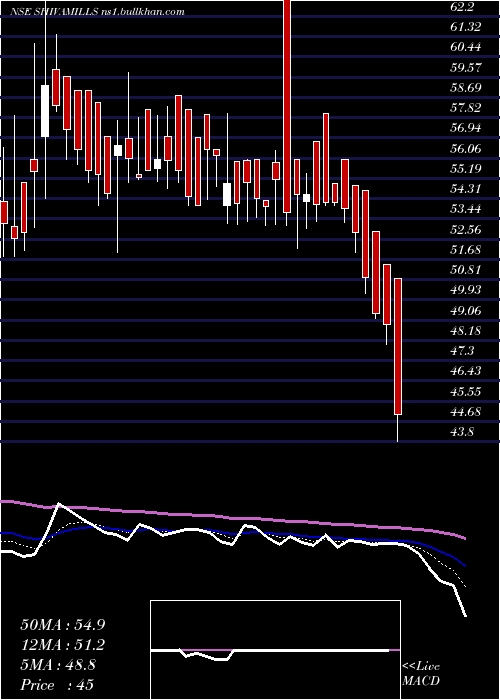Image resolution: width=500 pixels, height=700 pixels.
Task: Click inside the MACD indicator panel
Action: 275,650
